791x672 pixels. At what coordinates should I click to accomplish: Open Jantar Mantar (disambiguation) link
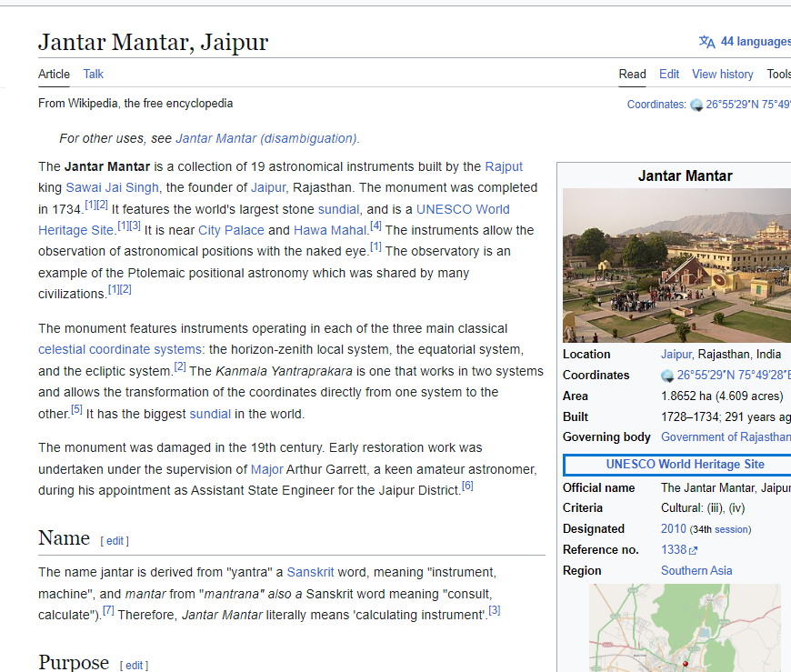click(x=266, y=138)
